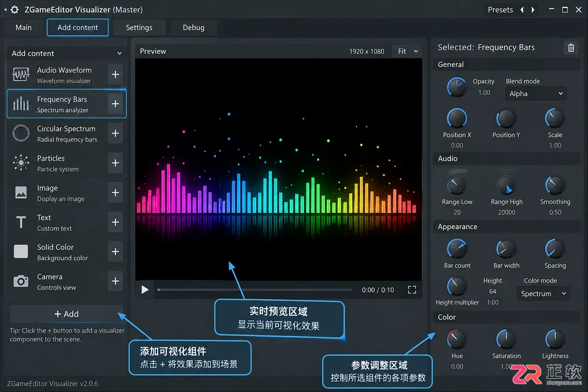The height and width of the screenshot is (392, 588).
Task: Click the Range High knob
Action: (506, 185)
